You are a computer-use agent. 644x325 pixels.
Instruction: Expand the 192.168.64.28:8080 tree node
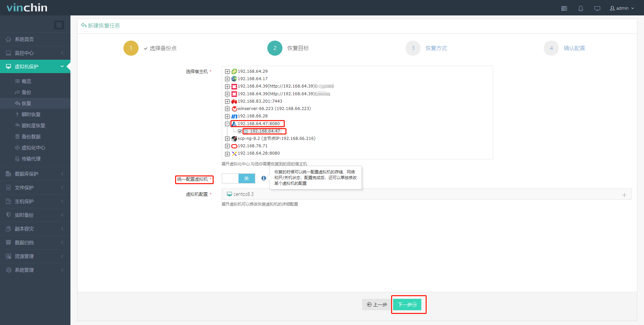point(227,154)
